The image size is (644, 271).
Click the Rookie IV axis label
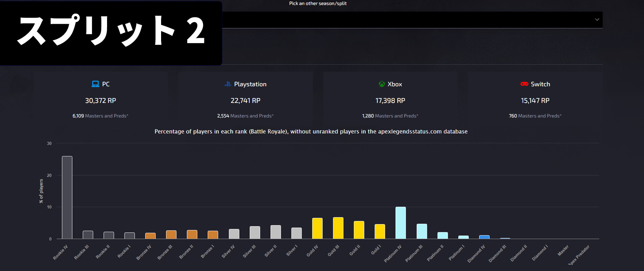click(60, 252)
